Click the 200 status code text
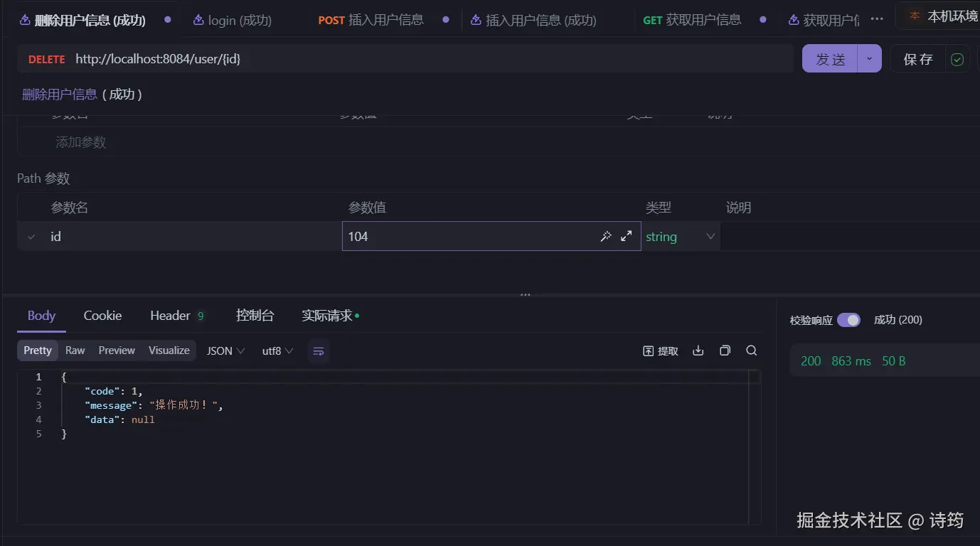The image size is (980, 546). pyautogui.click(x=811, y=361)
